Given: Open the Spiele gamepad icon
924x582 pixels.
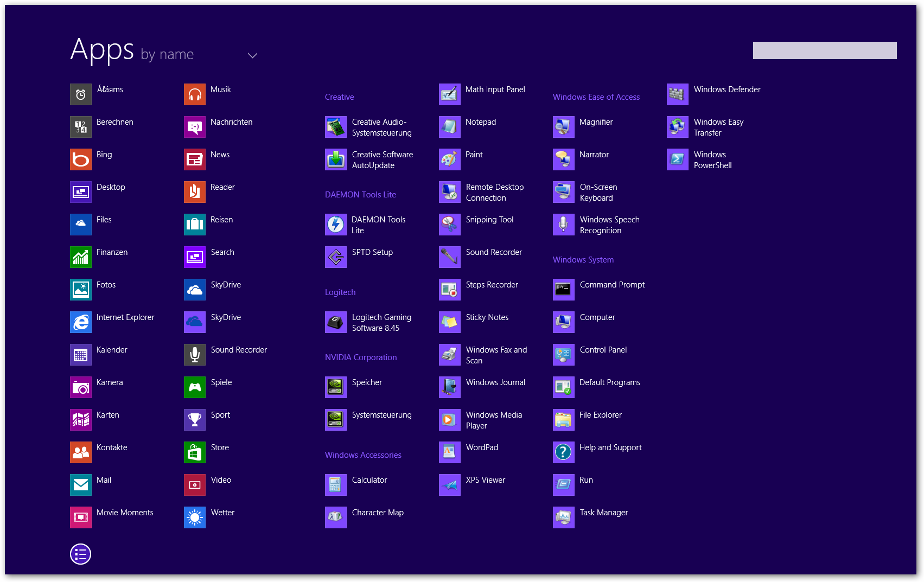Looking at the screenshot, I should click(x=195, y=387).
